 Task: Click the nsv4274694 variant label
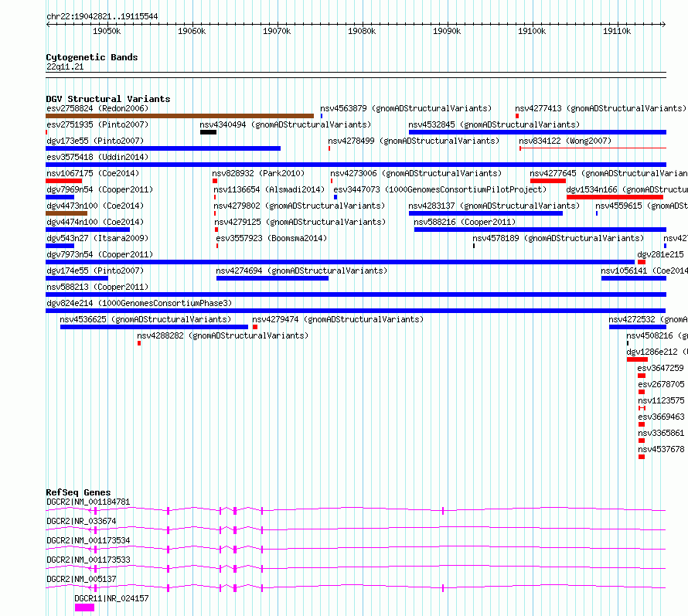[x=302, y=271]
